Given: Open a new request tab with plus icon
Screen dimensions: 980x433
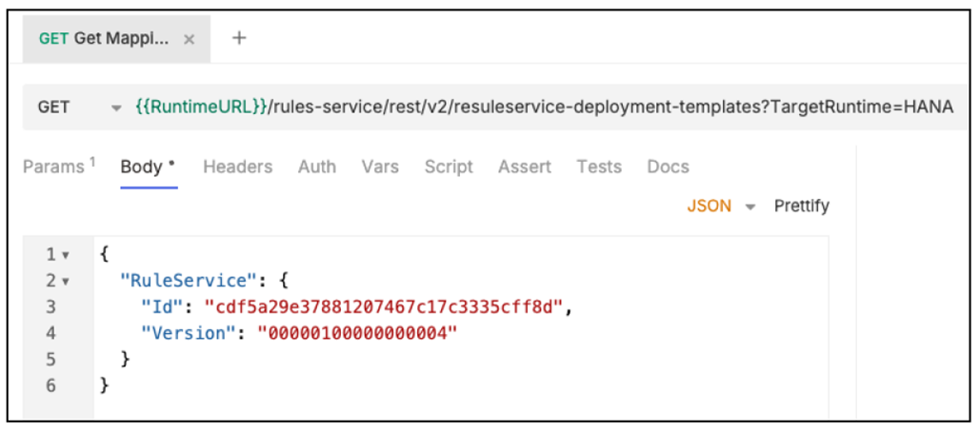Looking at the screenshot, I should pos(239,38).
